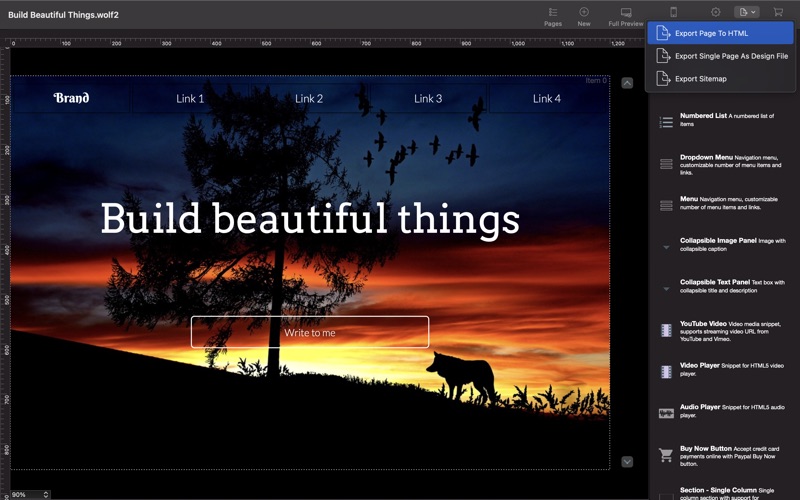800x500 pixels.
Task: Open the Pages panel icon
Action: click(x=553, y=12)
